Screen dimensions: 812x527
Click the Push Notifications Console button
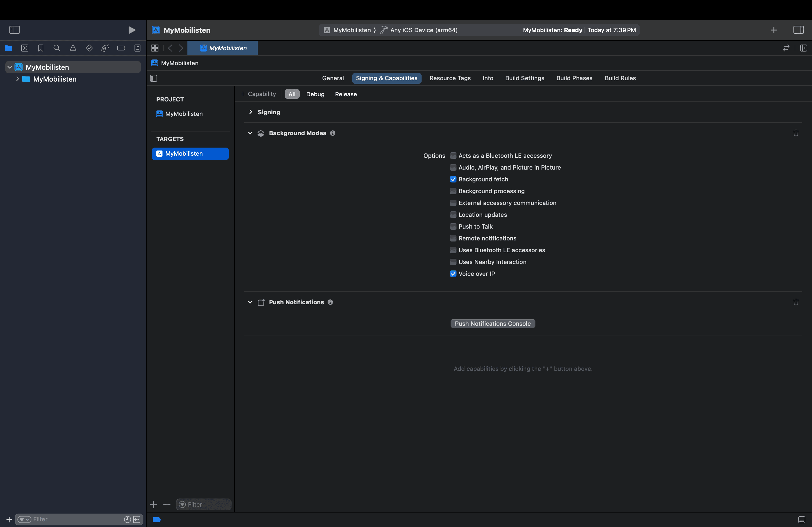(x=492, y=324)
